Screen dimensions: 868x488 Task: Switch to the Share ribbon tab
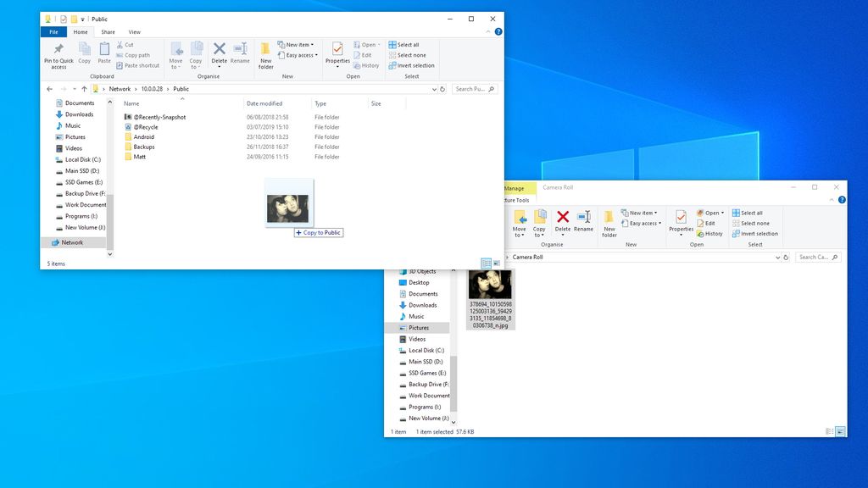(108, 31)
